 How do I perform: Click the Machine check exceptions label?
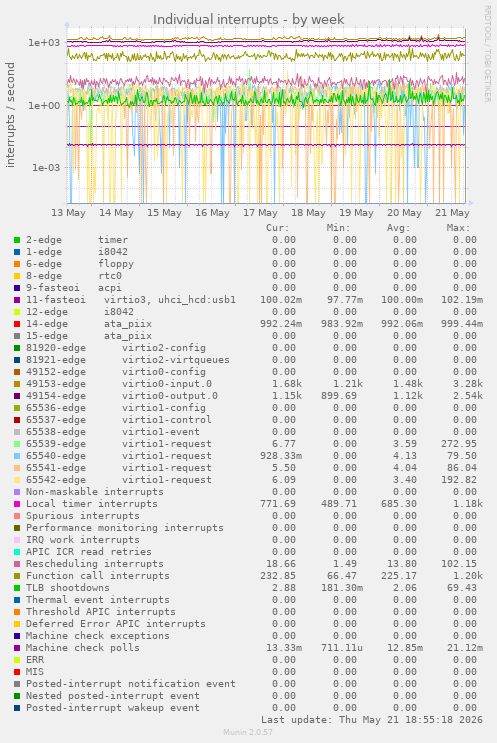(x=98, y=636)
